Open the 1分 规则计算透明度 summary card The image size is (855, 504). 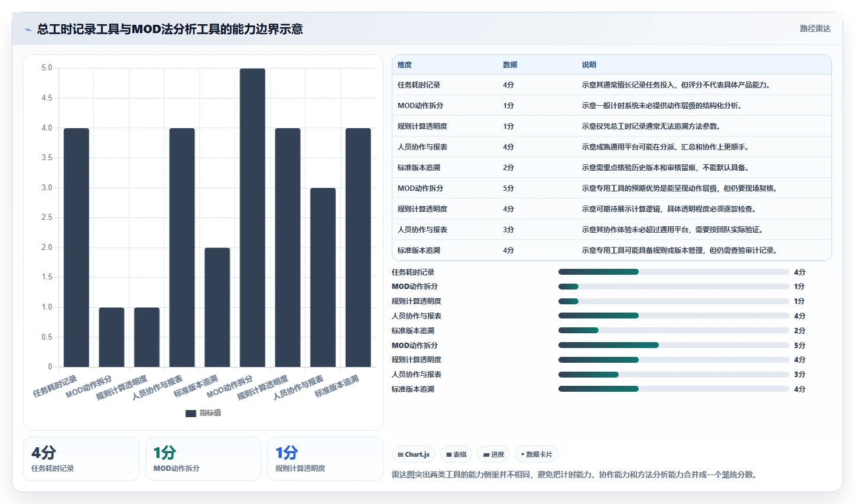(325, 459)
